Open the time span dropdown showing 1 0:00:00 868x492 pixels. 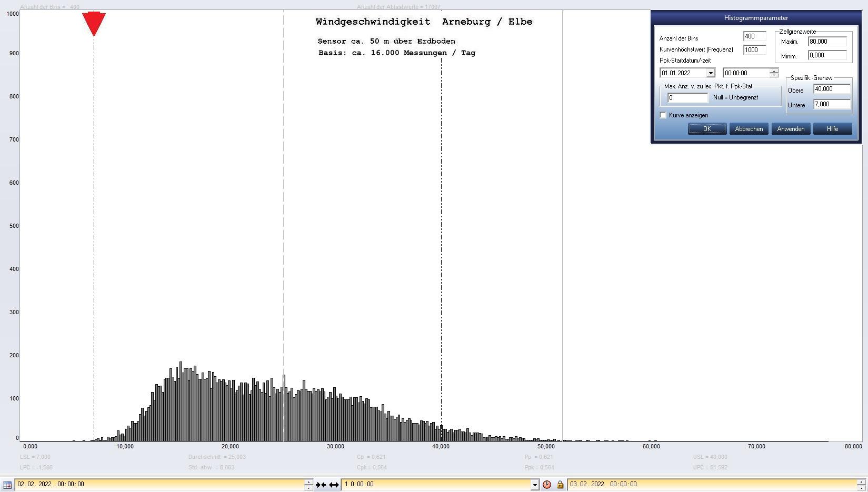535,485
